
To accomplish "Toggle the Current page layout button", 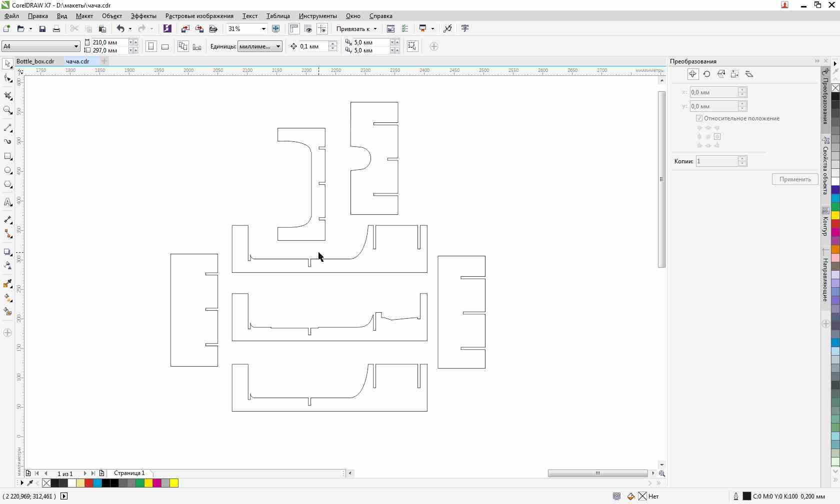I will tap(197, 46).
